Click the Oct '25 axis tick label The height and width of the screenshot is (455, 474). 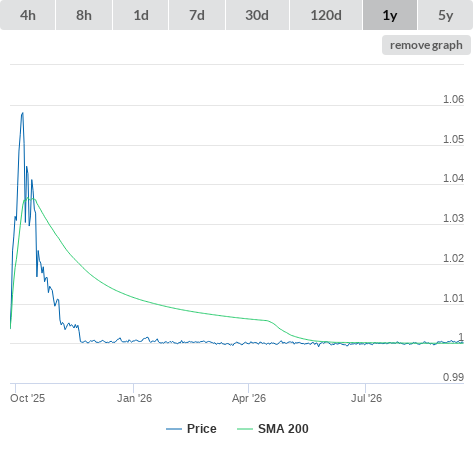coord(27,398)
